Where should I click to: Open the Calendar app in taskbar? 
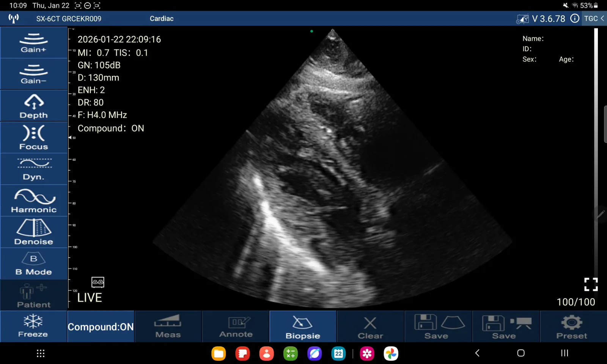pos(338,353)
